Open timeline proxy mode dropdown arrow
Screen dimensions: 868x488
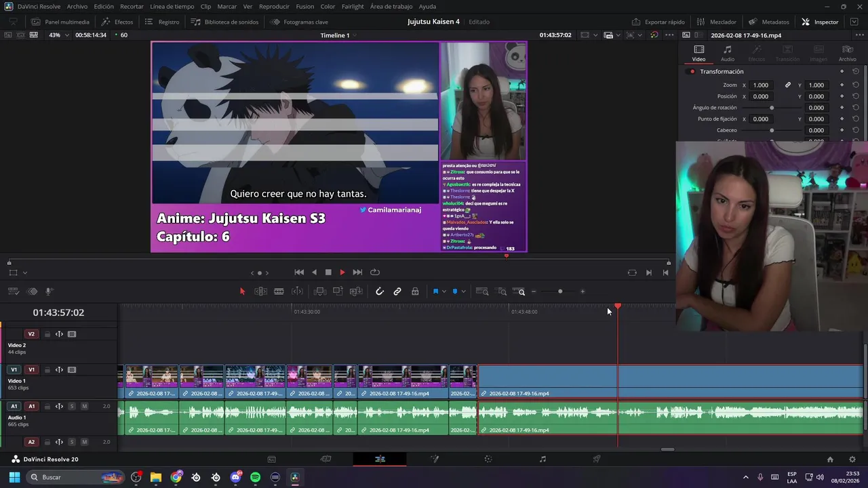[x=618, y=35]
